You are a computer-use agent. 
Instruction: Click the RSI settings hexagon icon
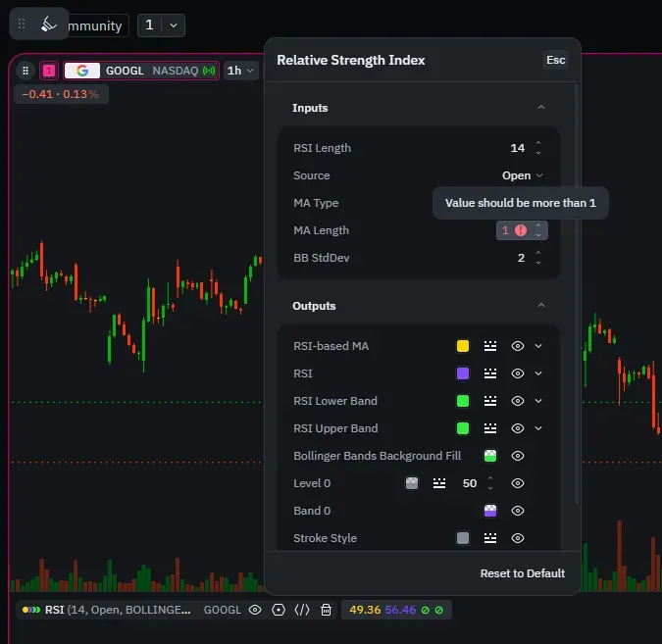tap(279, 610)
